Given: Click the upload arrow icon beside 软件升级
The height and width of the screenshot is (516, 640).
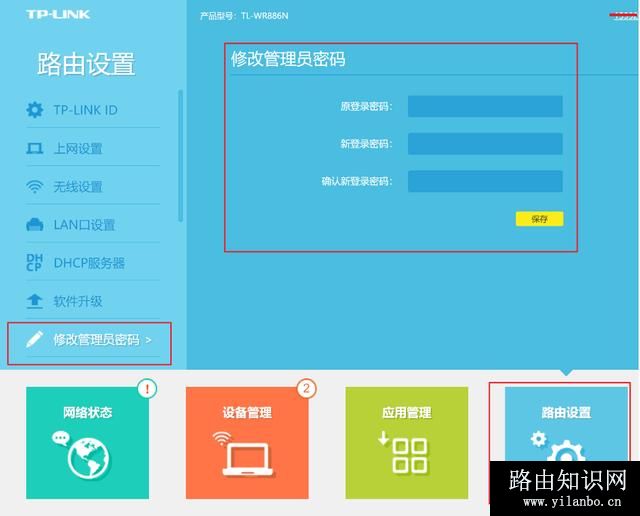Looking at the screenshot, I should tap(35, 301).
